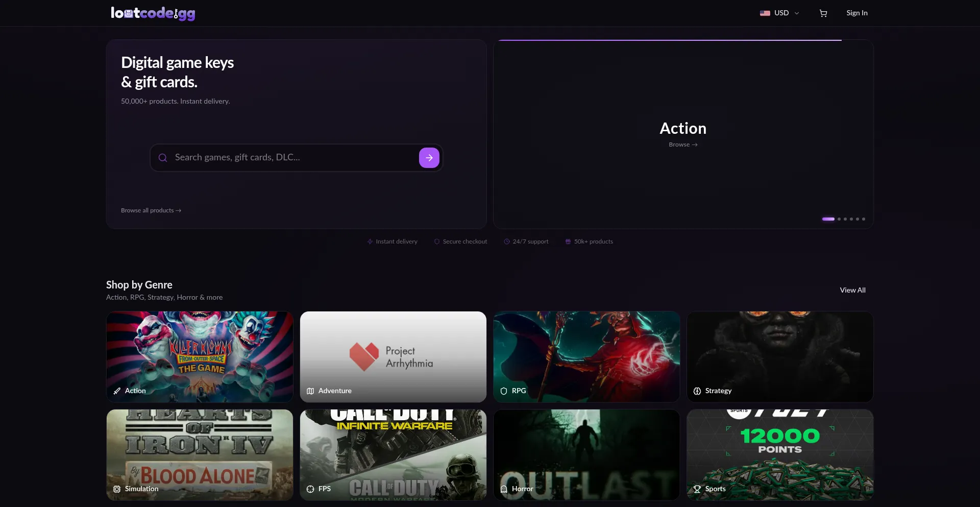The image size is (980, 507).
Task: Click the 'Digital game keys & gift cards.' headline
Action: (177, 72)
